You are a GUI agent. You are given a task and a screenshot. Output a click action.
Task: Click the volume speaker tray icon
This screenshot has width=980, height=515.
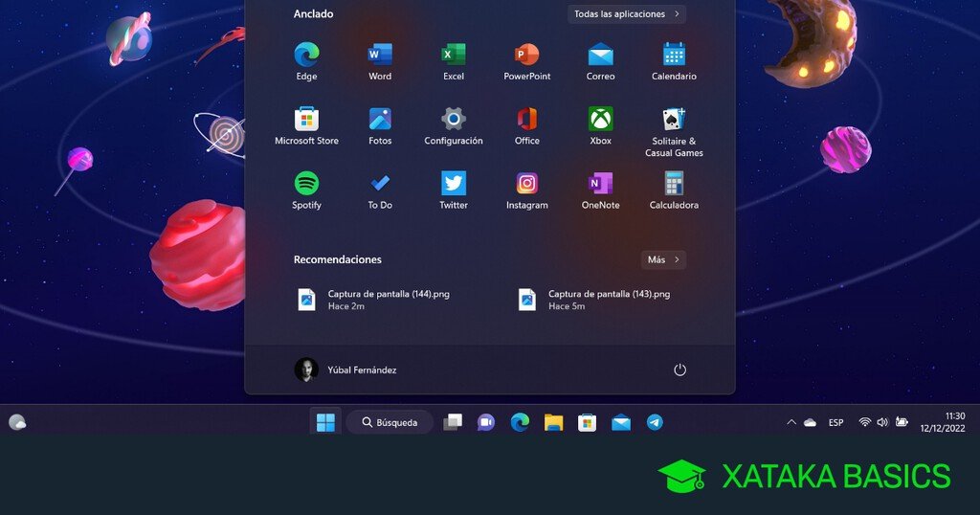click(x=882, y=422)
